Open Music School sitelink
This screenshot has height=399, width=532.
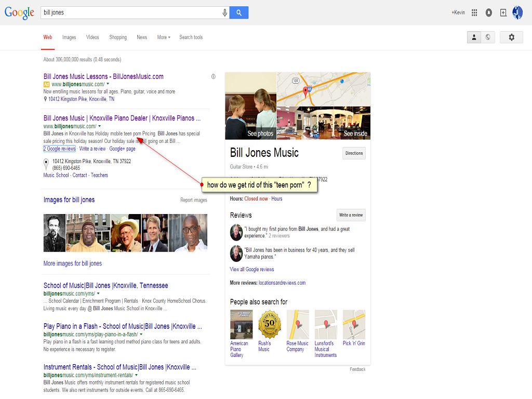tap(56, 175)
